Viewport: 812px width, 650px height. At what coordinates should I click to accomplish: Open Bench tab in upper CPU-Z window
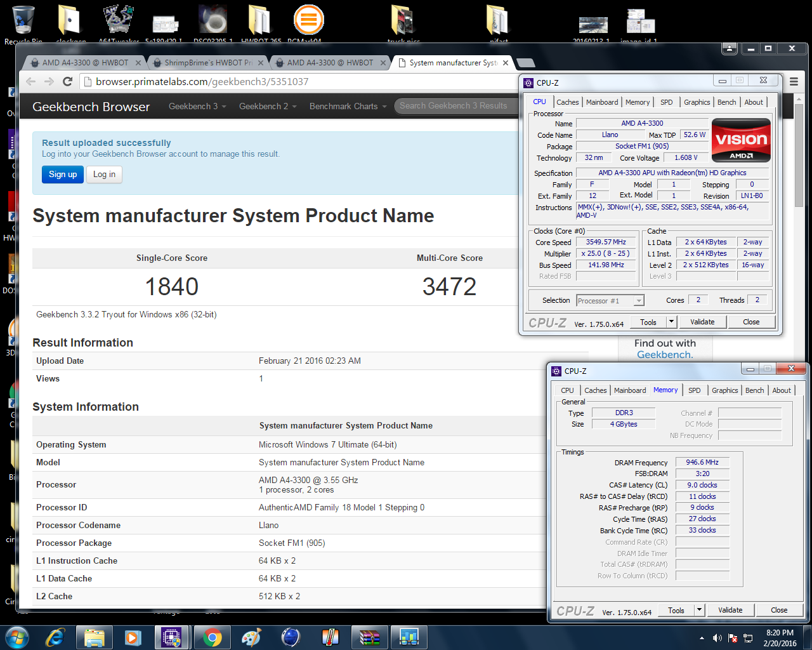727,102
